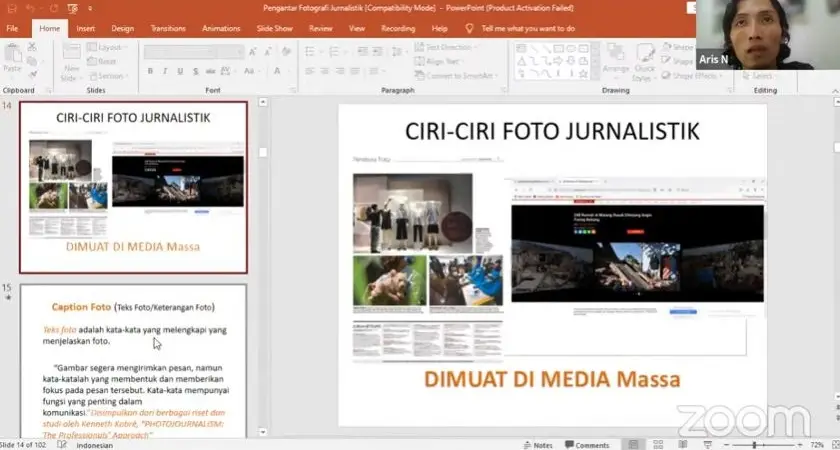Switch to the Slide Show tab

coord(274,28)
